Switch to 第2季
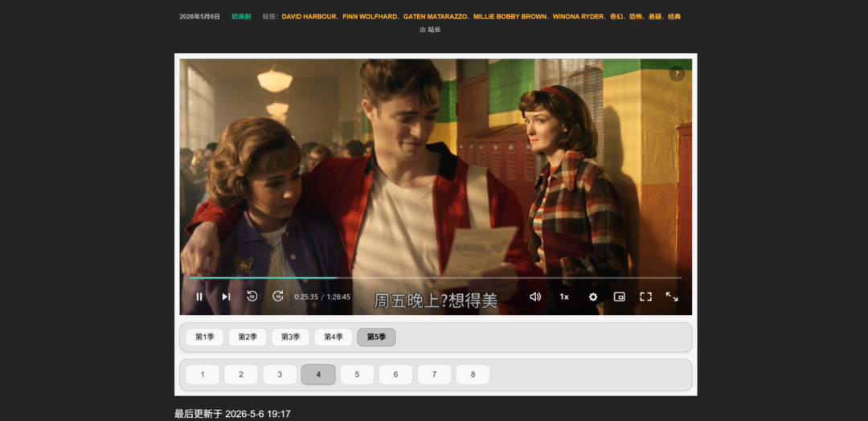 point(248,337)
